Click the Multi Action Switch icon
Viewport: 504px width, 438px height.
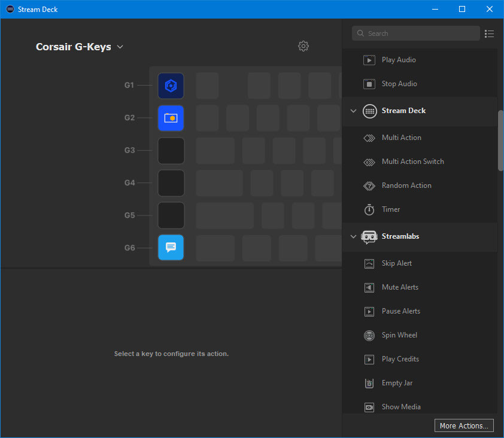[x=369, y=162]
